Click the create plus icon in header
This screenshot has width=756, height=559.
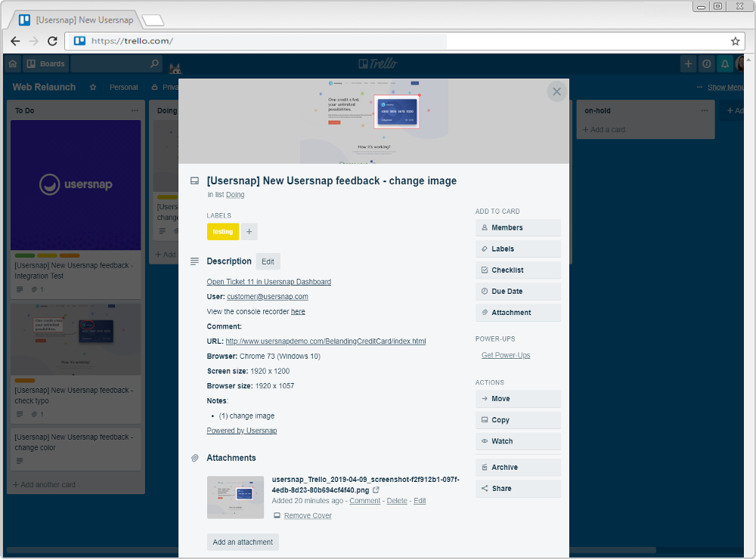coord(688,63)
